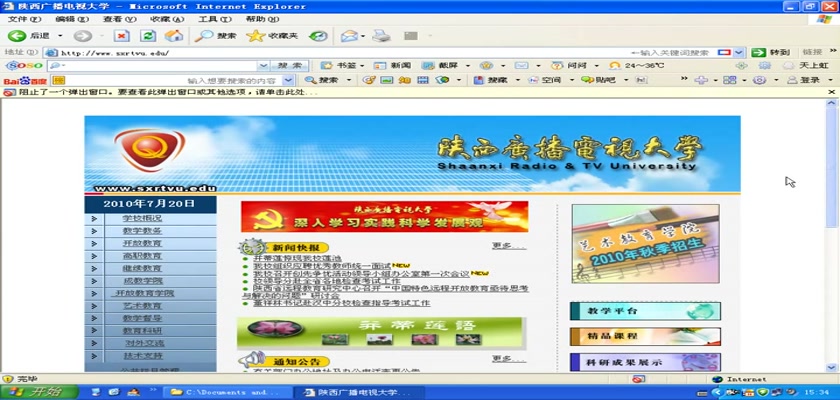Click the red 深入学习实践科学发展观 banner
840x400 pixels.
384,216
